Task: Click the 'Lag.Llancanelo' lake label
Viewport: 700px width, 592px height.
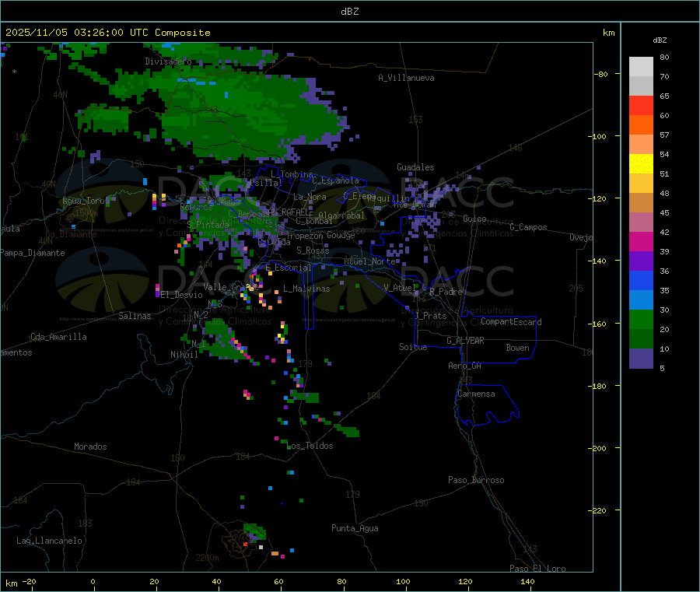Action: 49,541
